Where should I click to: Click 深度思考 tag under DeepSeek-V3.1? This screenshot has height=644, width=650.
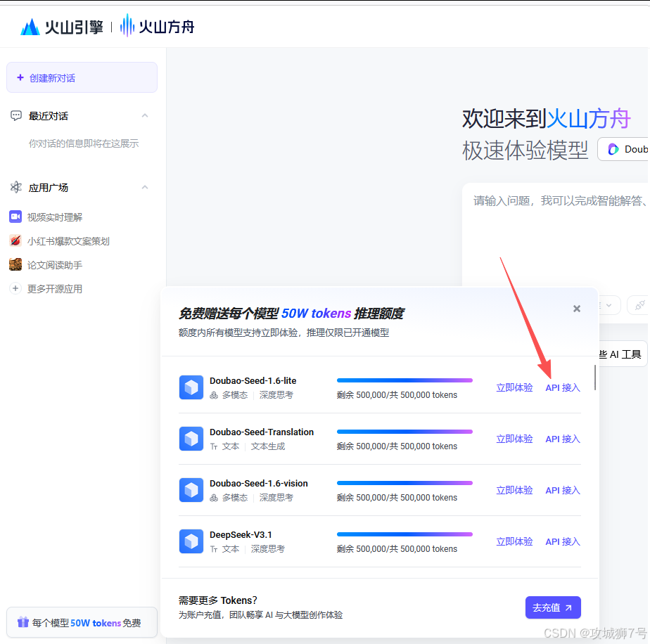click(268, 549)
